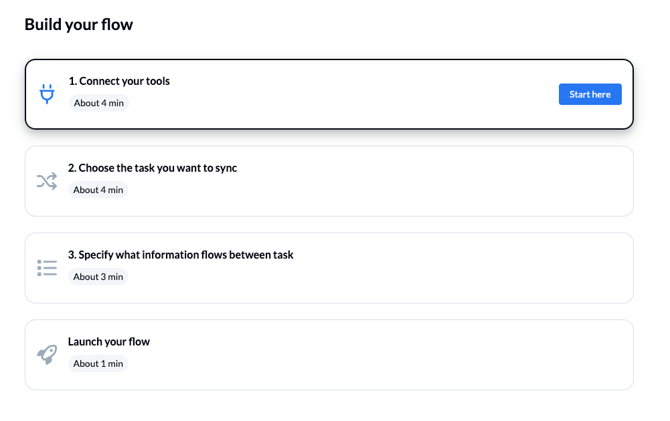Click 'About 4 min' badge under Connect your tools

click(98, 103)
